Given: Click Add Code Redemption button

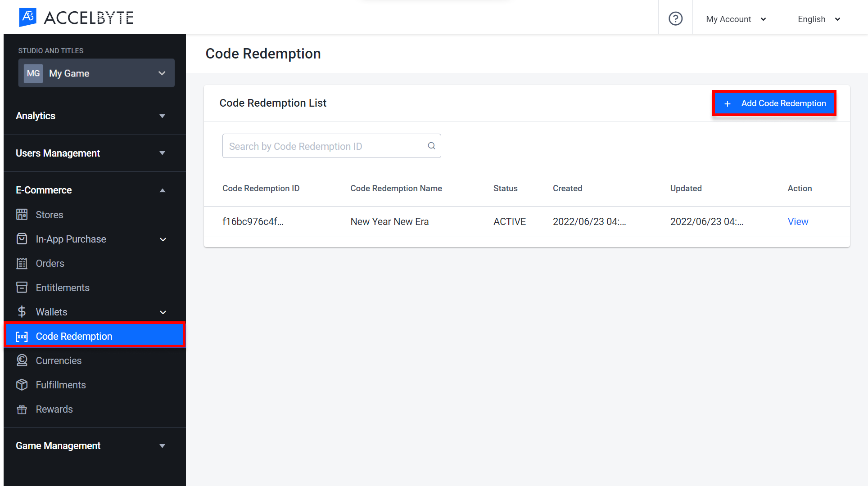Looking at the screenshot, I should (775, 103).
